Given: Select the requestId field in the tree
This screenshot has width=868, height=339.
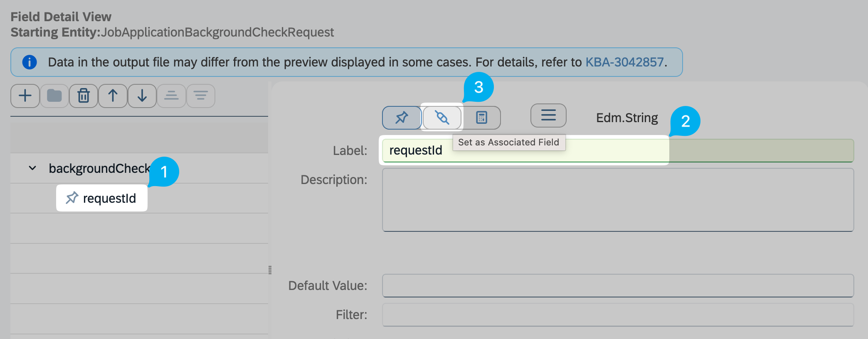Looking at the screenshot, I should [109, 199].
